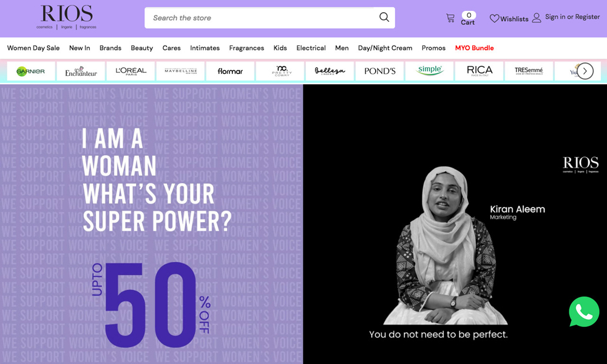Open the Brands menu
Screen dimensions: 607x364
(110, 48)
